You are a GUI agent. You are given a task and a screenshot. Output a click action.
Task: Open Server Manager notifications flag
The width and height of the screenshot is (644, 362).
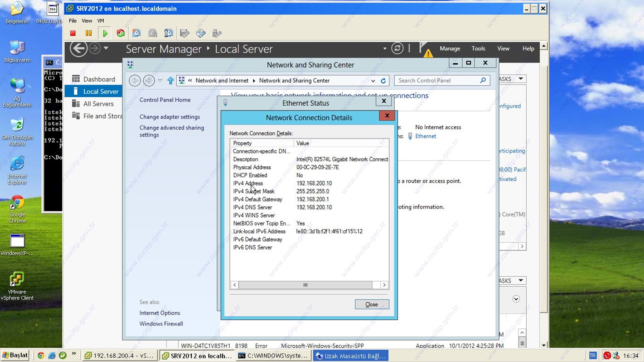pyautogui.click(x=425, y=49)
